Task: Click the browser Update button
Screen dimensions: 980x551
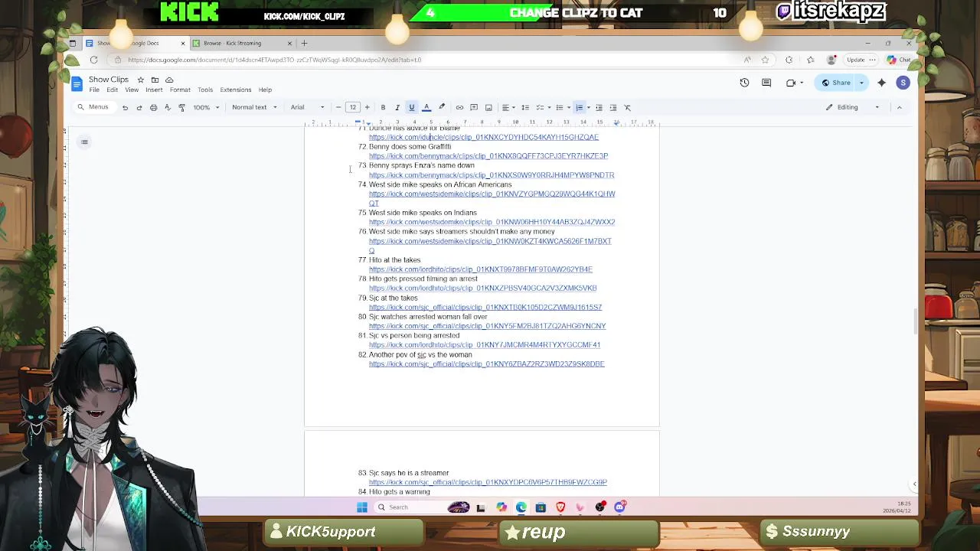Action: point(854,60)
